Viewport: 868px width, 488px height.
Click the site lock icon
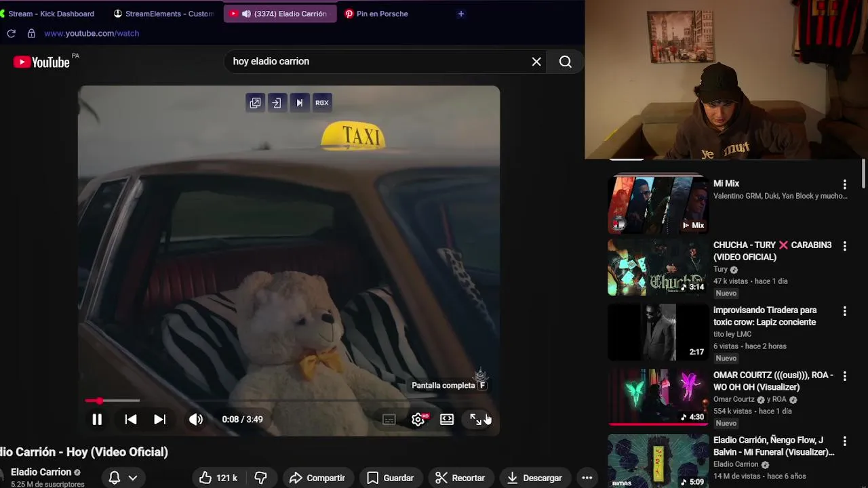[x=31, y=33]
